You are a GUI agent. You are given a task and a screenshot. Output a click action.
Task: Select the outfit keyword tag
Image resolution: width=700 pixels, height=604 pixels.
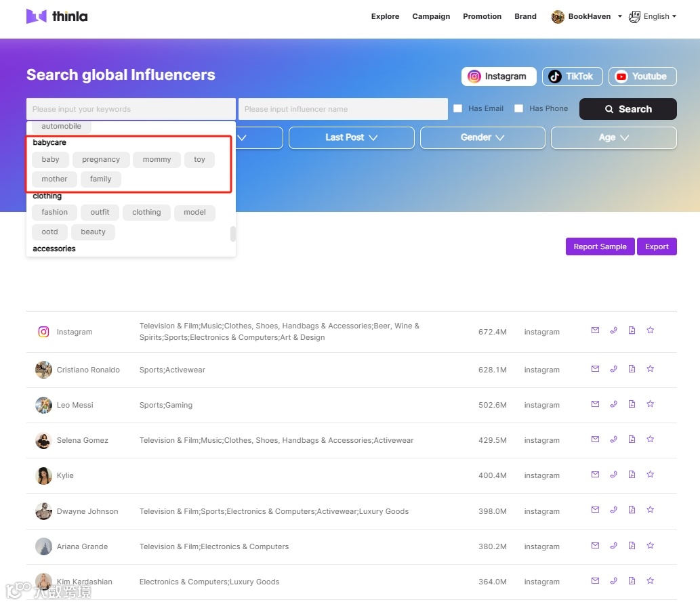[x=100, y=213]
